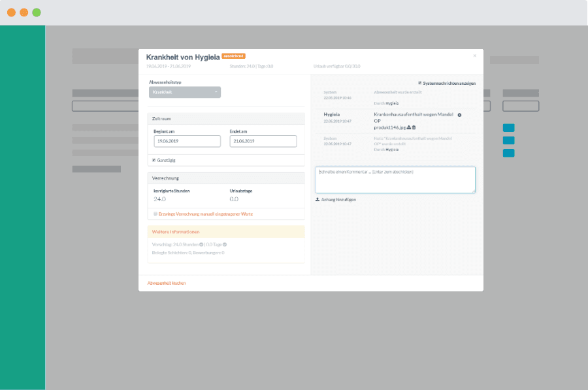Click the check icon after 24.0 Stunden suggestion
The height and width of the screenshot is (390, 588).
[x=201, y=244]
